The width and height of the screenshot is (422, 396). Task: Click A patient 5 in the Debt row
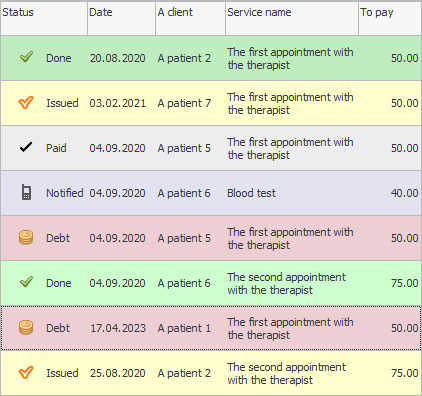click(184, 238)
